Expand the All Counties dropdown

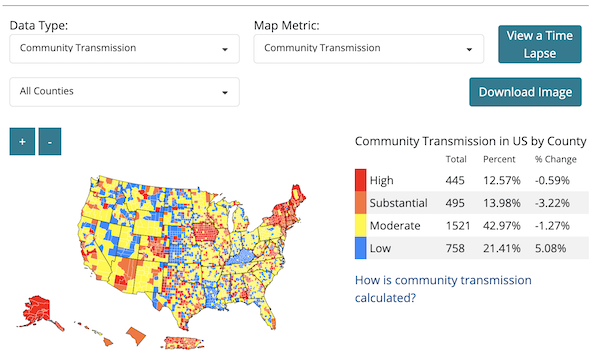tap(124, 92)
